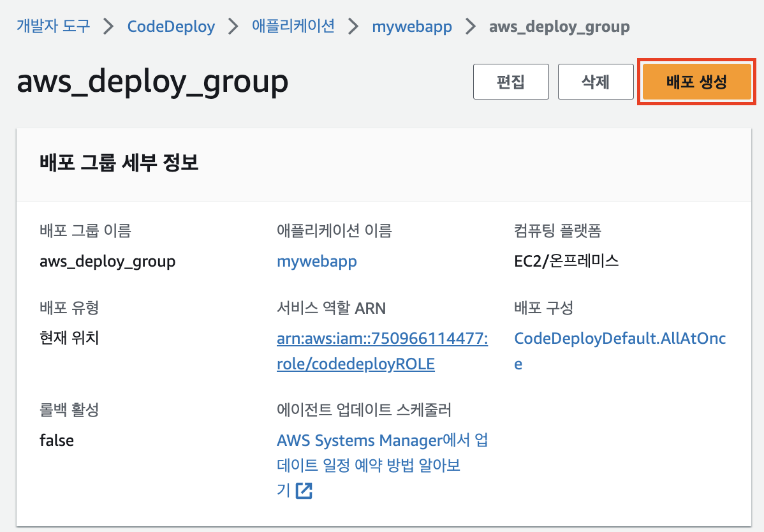This screenshot has width=764, height=532.
Task: Click the chevron after 애플리케이션 breadcrumb
Action: coord(353,26)
